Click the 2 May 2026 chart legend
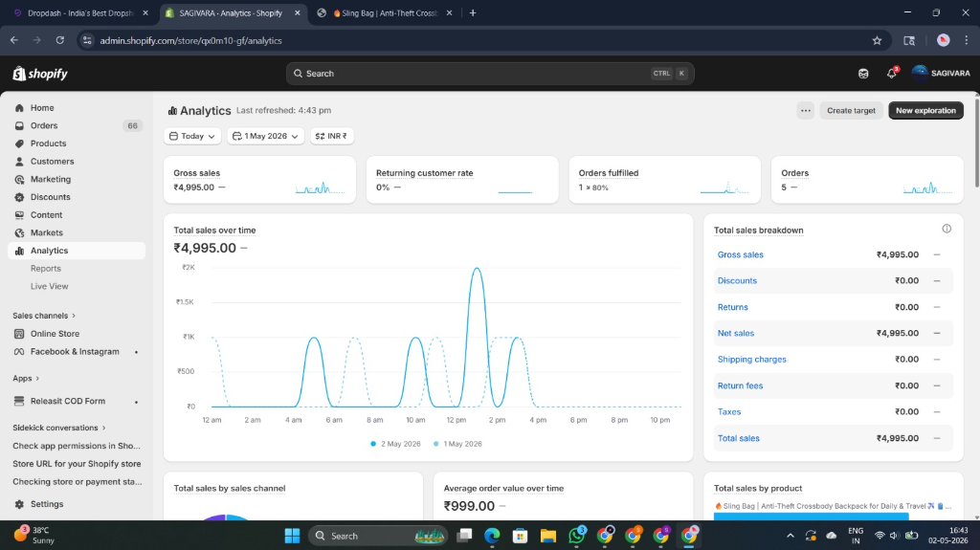Screen dimensions: 980x550 pos(395,444)
